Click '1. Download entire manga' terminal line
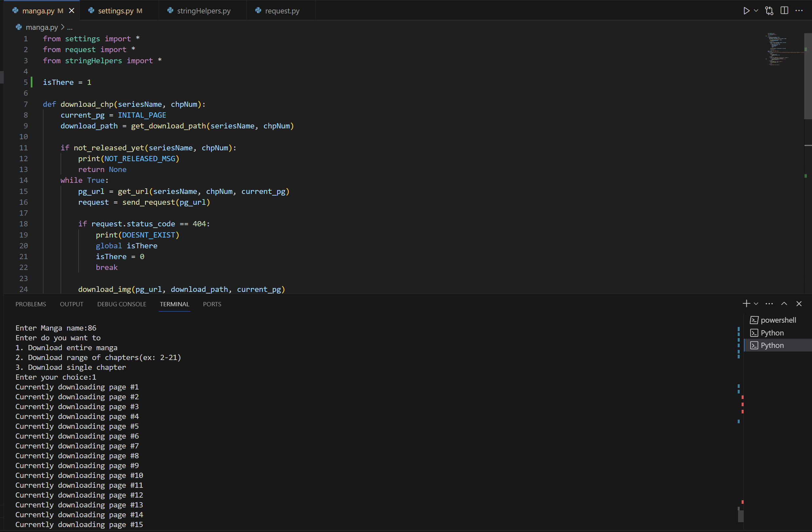 point(66,348)
